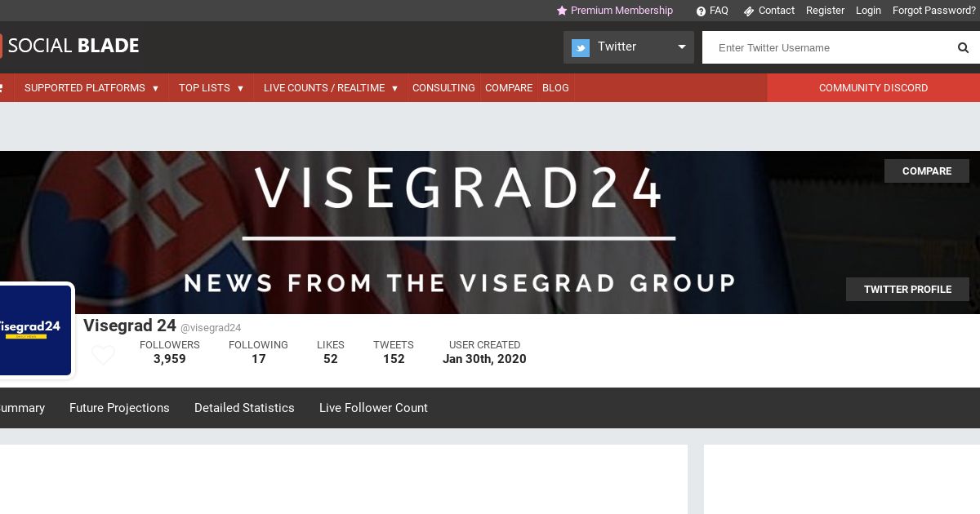Click the Community Discord button
The image size is (980, 514).
[873, 88]
